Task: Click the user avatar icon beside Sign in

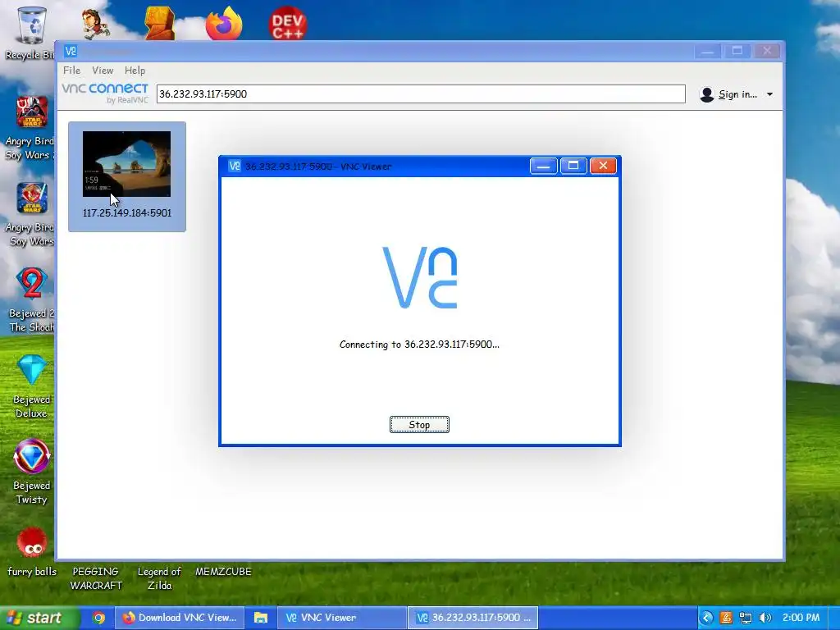Action: click(706, 95)
